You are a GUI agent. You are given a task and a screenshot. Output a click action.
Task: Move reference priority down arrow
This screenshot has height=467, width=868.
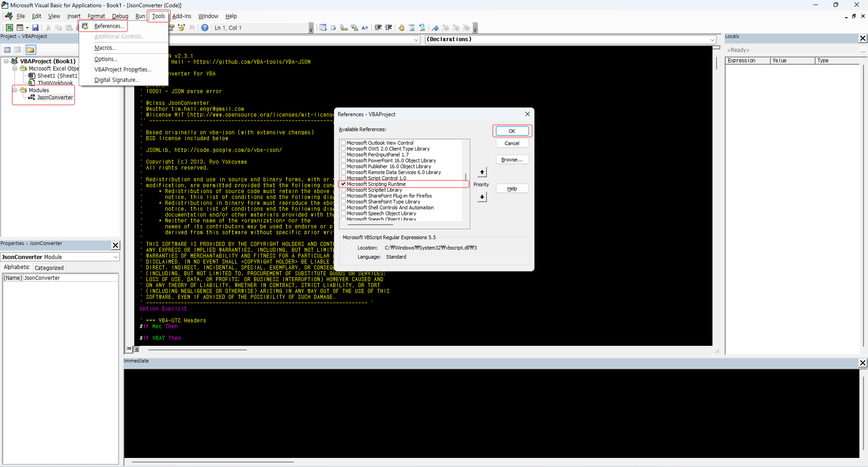[x=482, y=197]
